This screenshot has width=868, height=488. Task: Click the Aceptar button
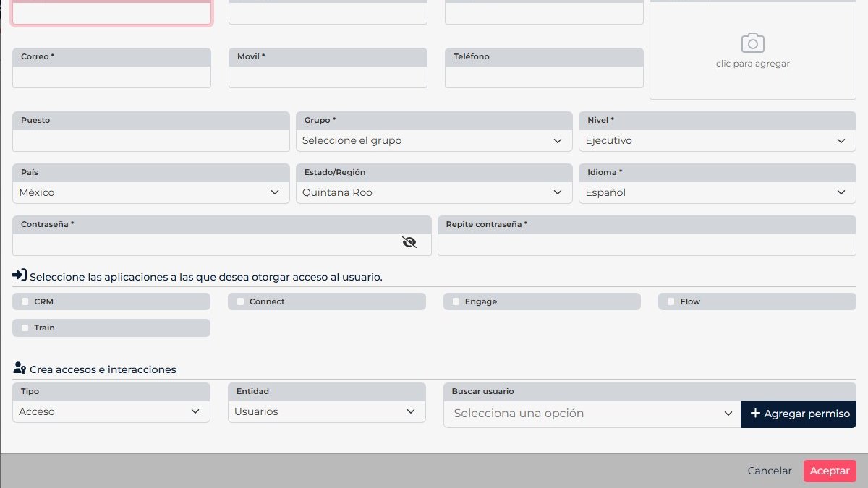[830, 471]
